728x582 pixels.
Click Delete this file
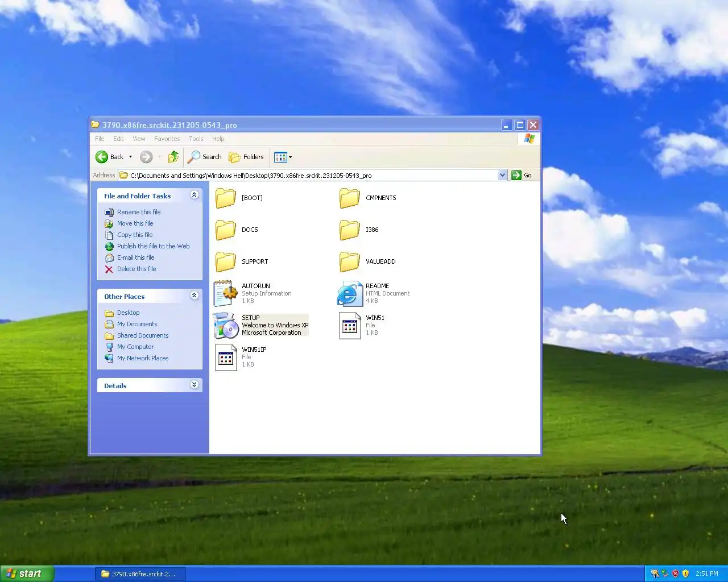(x=136, y=269)
